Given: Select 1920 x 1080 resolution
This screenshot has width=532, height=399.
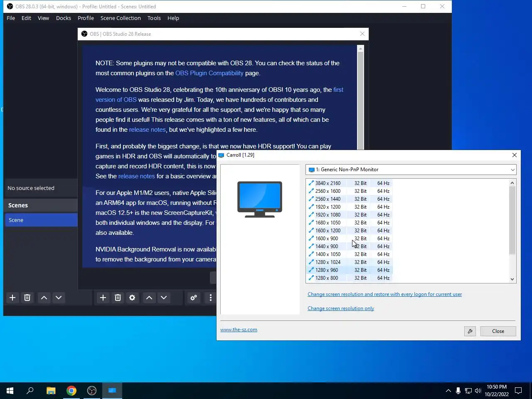Looking at the screenshot, I should pos(349,215).
